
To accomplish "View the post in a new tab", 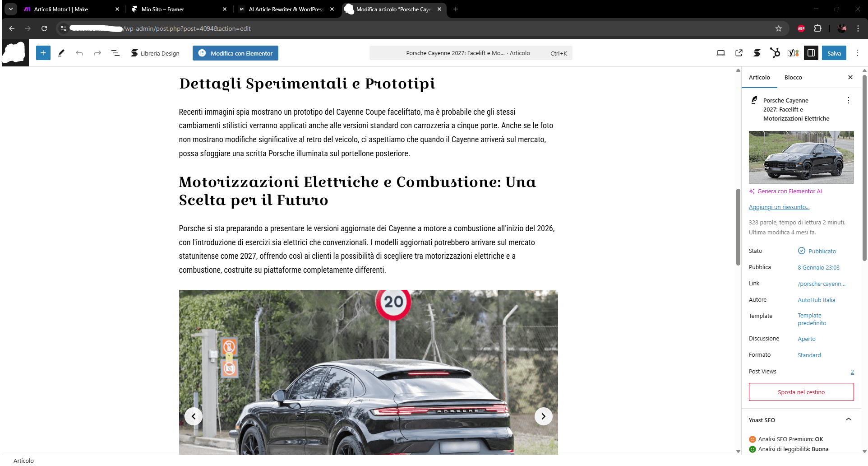I will [739, 53].
